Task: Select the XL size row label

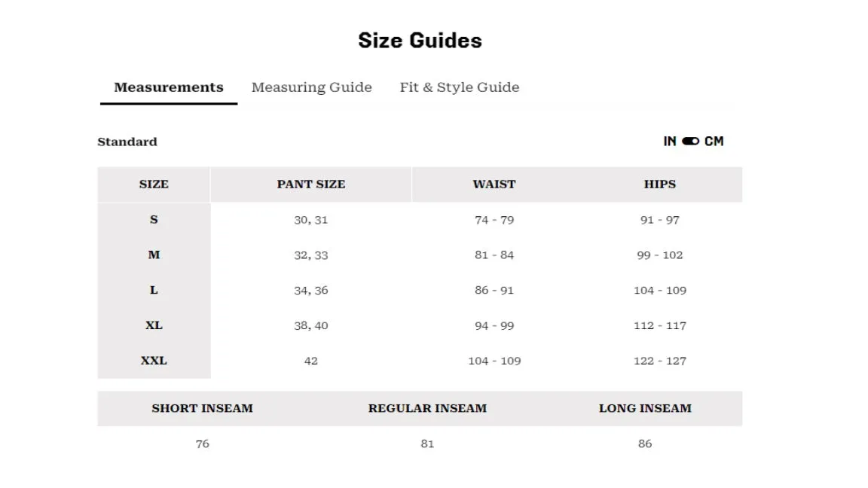Action: pyautogui.click(x=154, y=325)
